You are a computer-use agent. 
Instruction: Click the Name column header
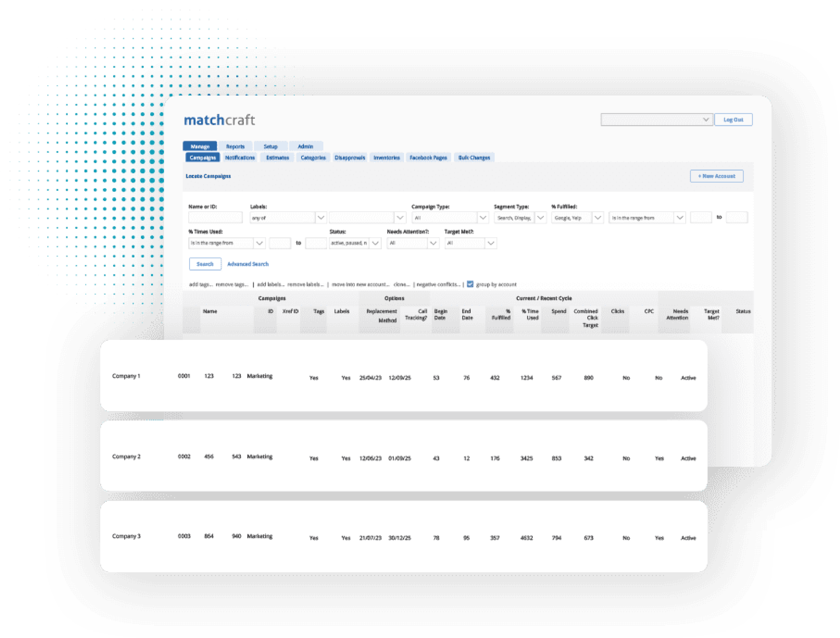pyautogui.click(x=210, y=311)
